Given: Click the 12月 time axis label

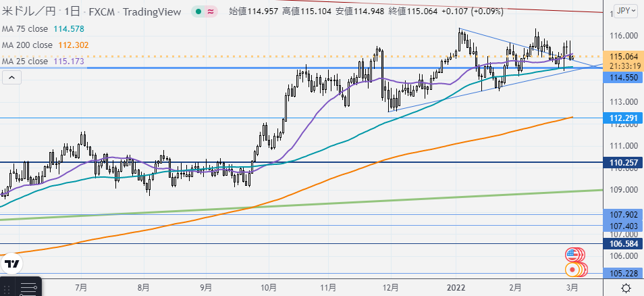Looking at the screenshot, I should [x=391, y=287].
